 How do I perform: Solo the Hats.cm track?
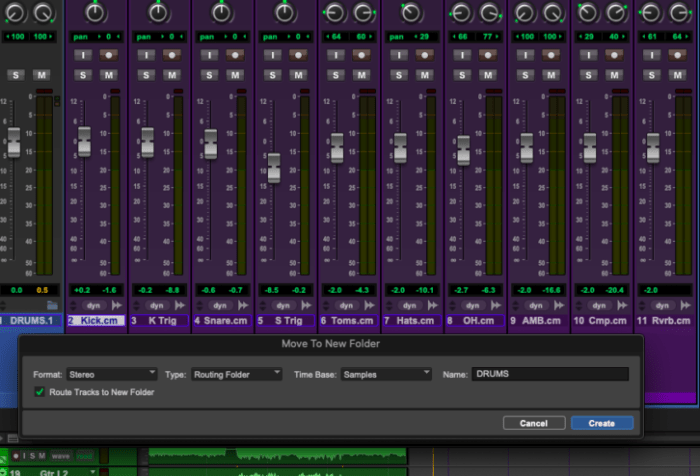tap(399, 75)
